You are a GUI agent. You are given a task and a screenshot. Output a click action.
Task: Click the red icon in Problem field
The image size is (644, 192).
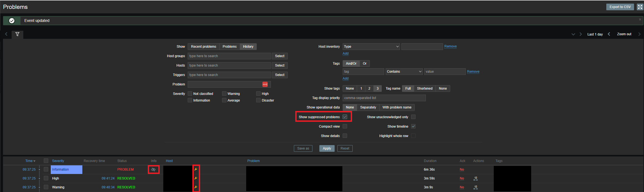click(x=265, y=84)
